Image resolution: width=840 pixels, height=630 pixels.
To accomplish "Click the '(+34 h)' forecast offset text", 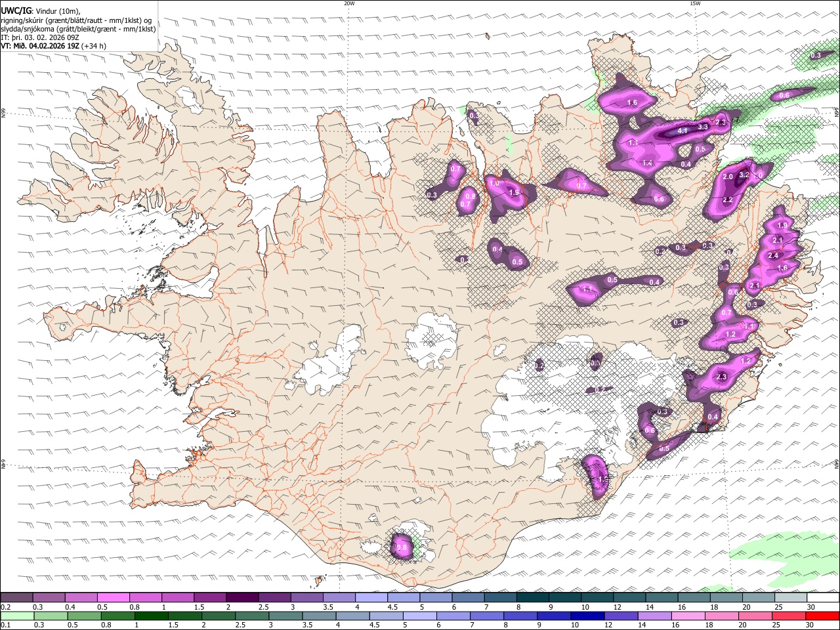I will 94,46.
